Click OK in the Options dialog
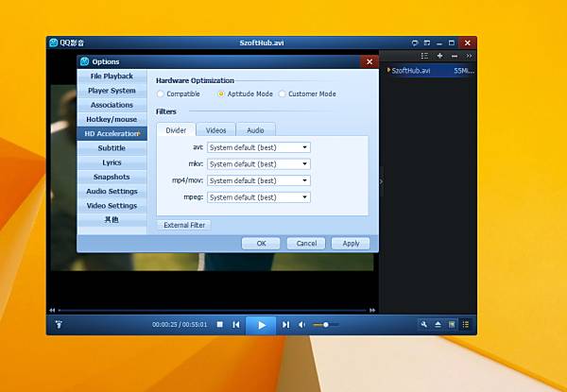The image size is (567, 392). click(261, 244)
